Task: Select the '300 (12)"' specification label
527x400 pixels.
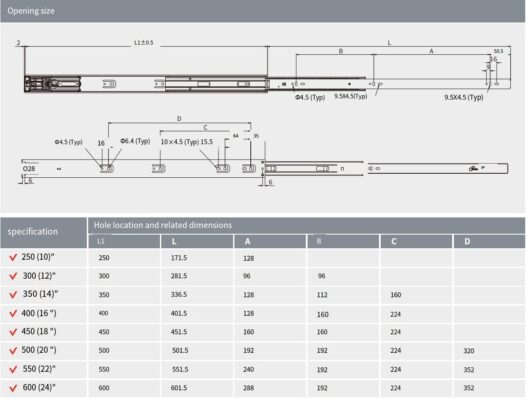Action: [39, 276]
